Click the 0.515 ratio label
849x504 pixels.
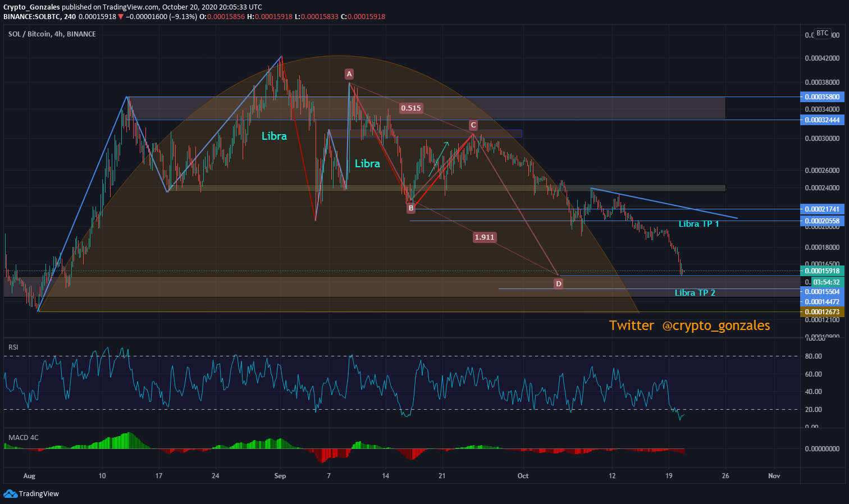pos(411,108)
